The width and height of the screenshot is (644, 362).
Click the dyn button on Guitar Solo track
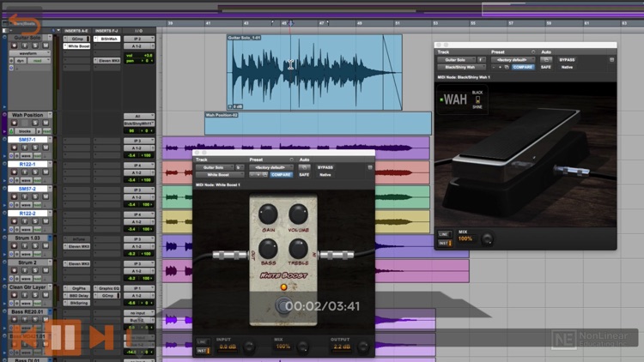pyautogui.click(x=21, y=61)
